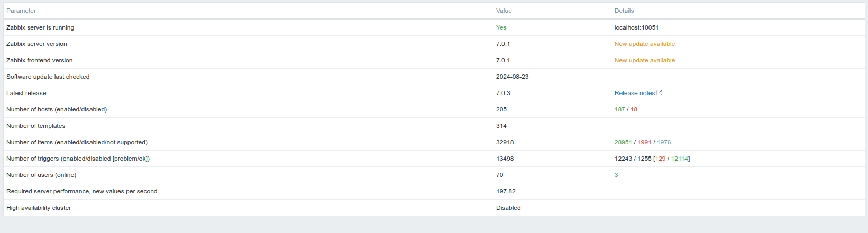Select the 'Zabbix server version' label
The height and width of the screenshot is (233, 868).
point(36,44)
